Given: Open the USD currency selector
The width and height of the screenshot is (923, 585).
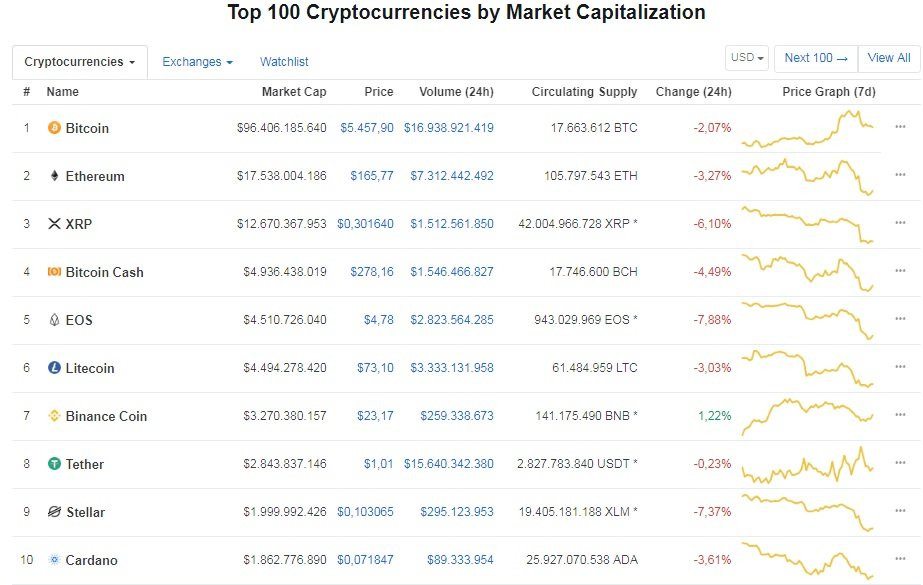Looking at the screenshot, I should [x=746, y=57].
